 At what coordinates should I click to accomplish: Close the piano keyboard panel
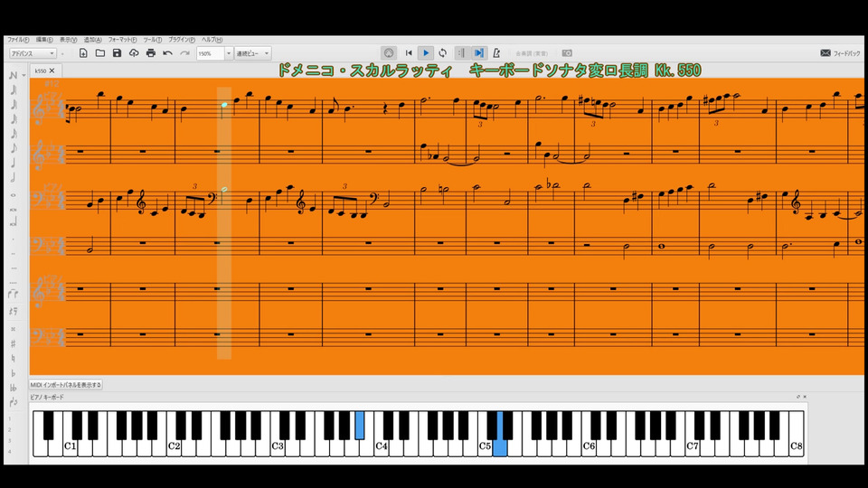[805, 397]
